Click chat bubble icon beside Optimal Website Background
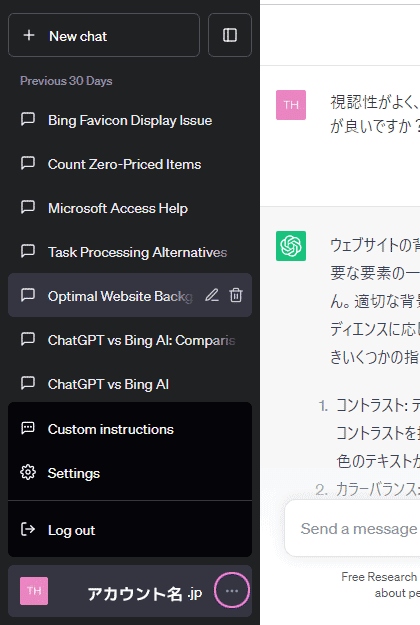Screen dimensions: 420x625 pyautogui.click(x=28, y=295)
